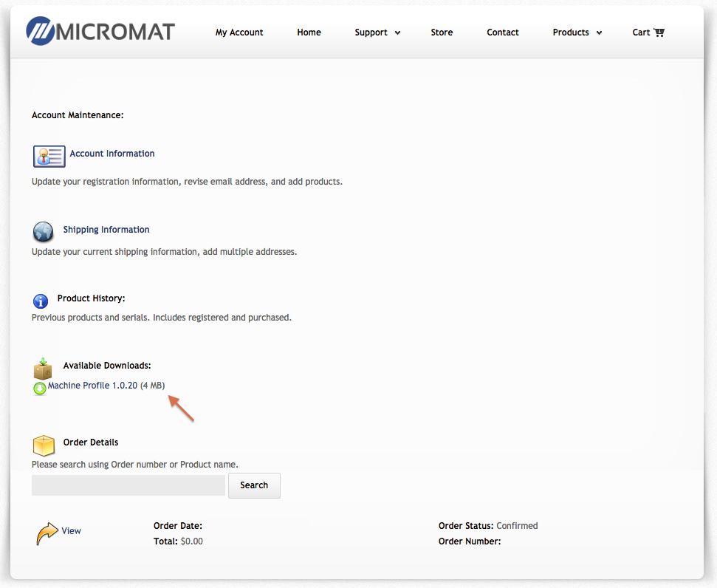
Task: Click the Product History heading
Action: pos(91,298)
